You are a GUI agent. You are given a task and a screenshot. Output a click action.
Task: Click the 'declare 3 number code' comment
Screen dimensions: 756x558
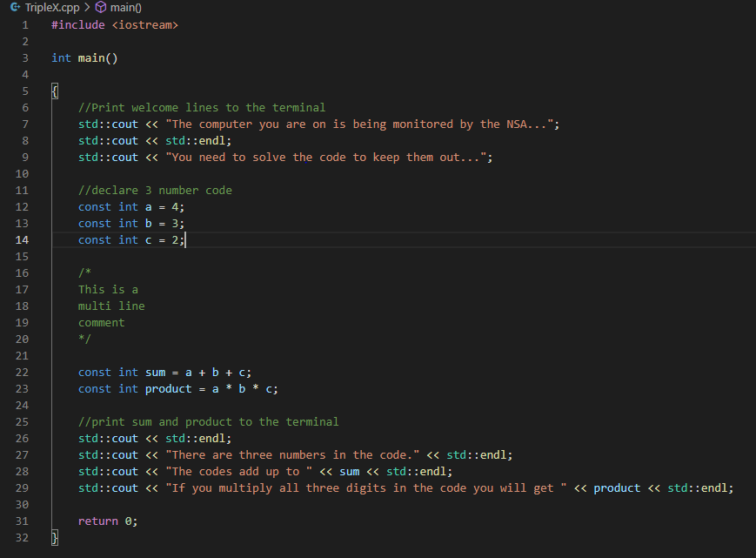pos(155,190)
